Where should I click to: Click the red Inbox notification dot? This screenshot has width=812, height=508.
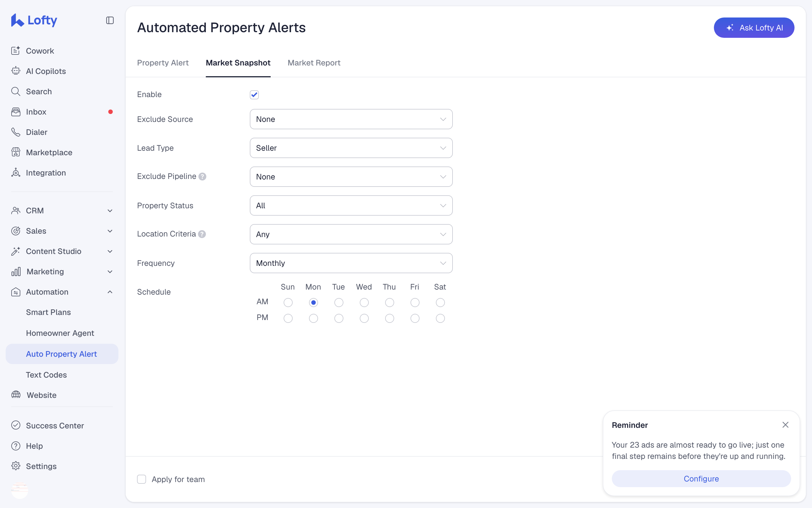[x=111, y=112]
